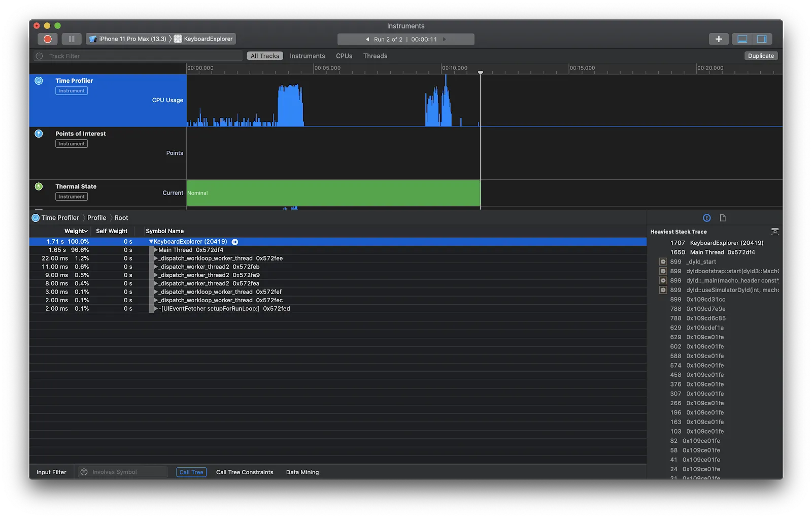812x518 pixels.
Task: Expand _dispatch_worker_thread2 0x572fea
Action: [x=156, y=283]
